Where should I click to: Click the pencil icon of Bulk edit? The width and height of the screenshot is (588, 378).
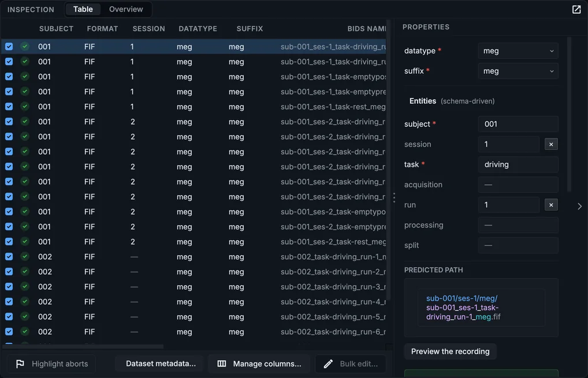pos(328,364)
